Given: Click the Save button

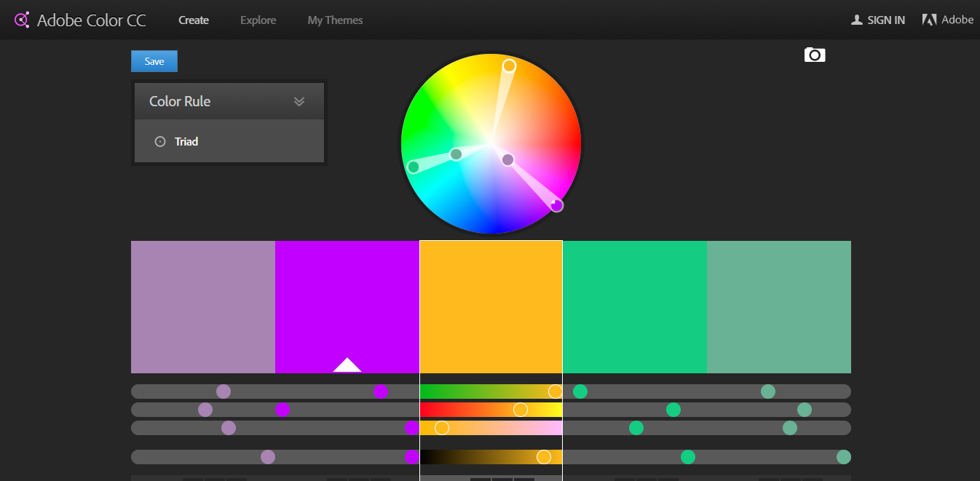Looking at the screenshot, I should (154, 61).
